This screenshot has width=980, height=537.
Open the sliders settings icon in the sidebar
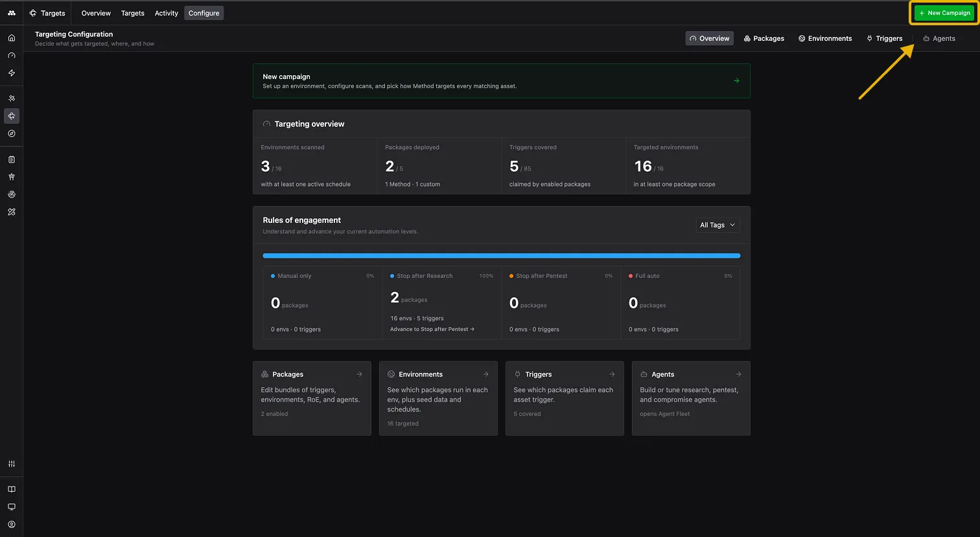[12, 464]
